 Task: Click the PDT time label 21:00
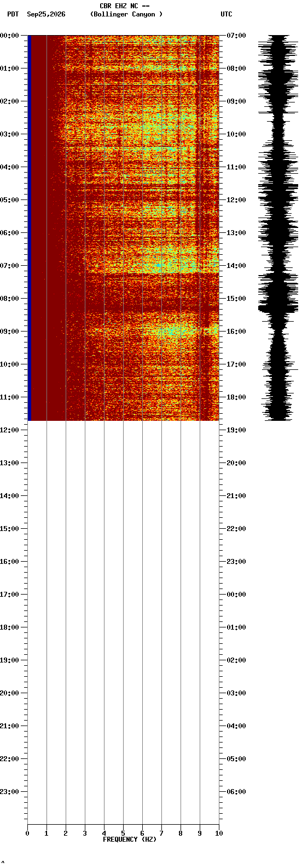pos(9,726)
